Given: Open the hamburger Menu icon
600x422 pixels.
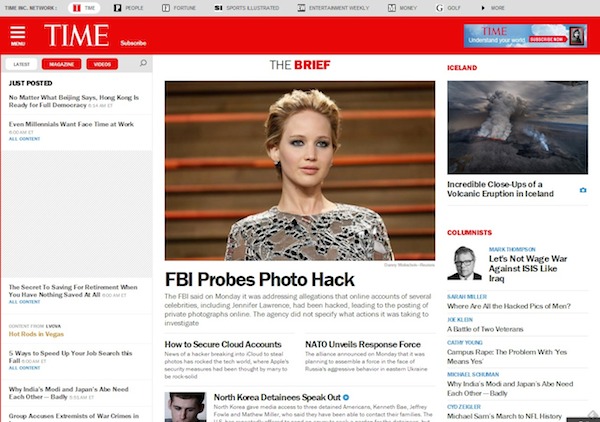Looking at the screenshot, I should (18, 36).
